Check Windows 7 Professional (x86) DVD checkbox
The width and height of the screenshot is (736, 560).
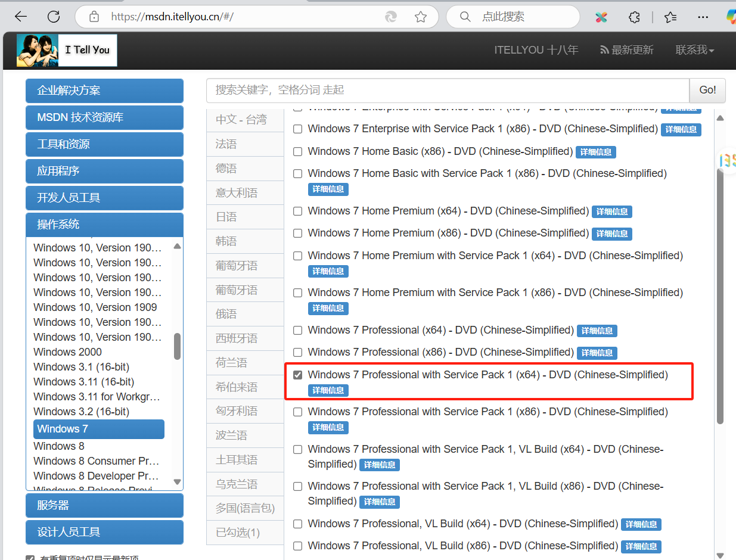point(298,353)
